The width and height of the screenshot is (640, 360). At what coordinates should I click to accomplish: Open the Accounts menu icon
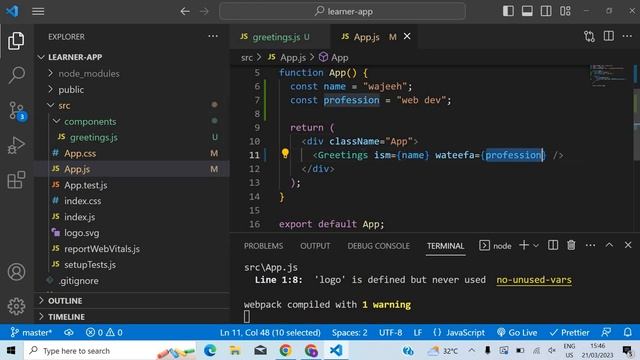[16, 272]
